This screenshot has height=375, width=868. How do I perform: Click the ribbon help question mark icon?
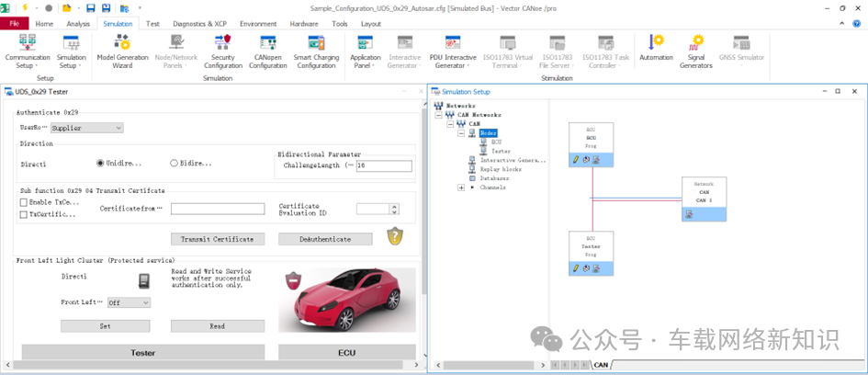tap(858, 24)
